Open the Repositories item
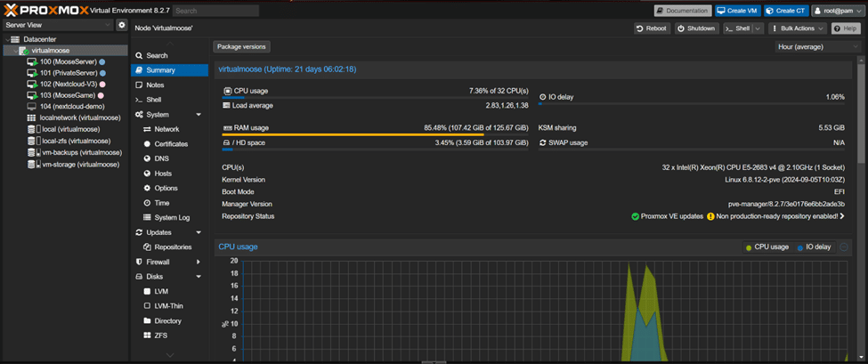This screenshot has width=868, height=364. 169,247
